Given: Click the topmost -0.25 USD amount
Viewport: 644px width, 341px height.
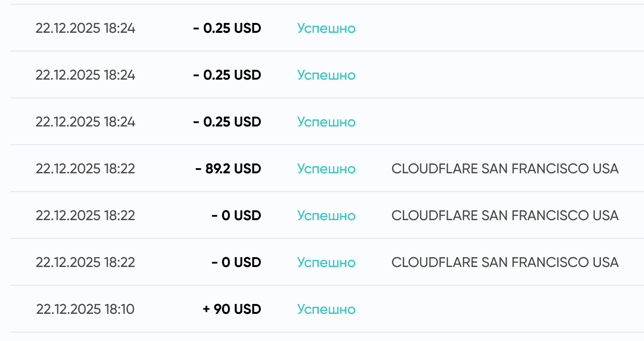Looking at the screenshot, I should pyautogui.click(x=227, y=28).
